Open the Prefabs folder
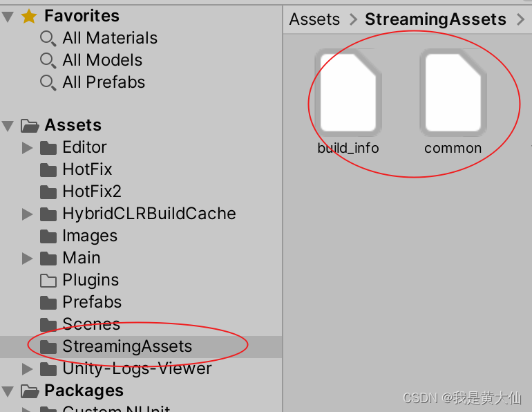 92,302
